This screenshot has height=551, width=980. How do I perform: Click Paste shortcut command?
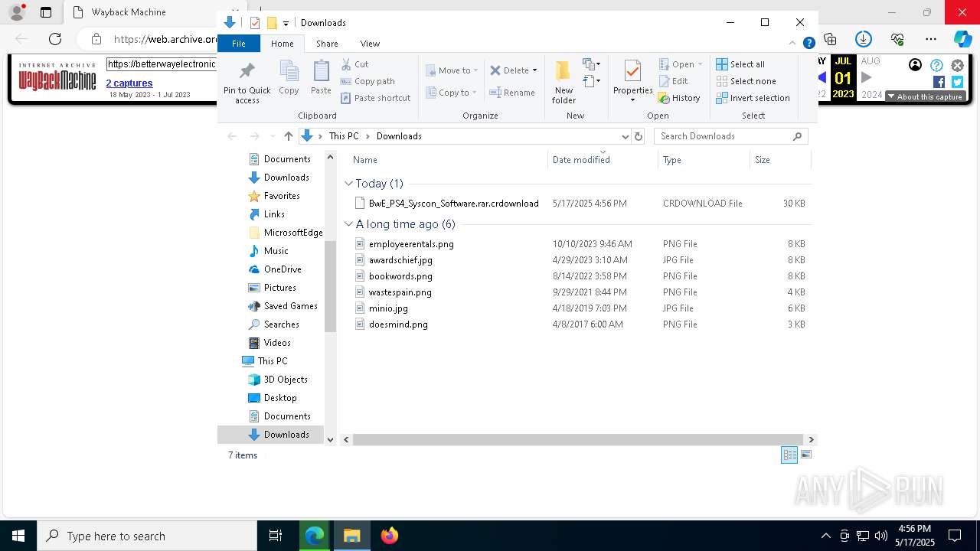(x=375, y=98)
